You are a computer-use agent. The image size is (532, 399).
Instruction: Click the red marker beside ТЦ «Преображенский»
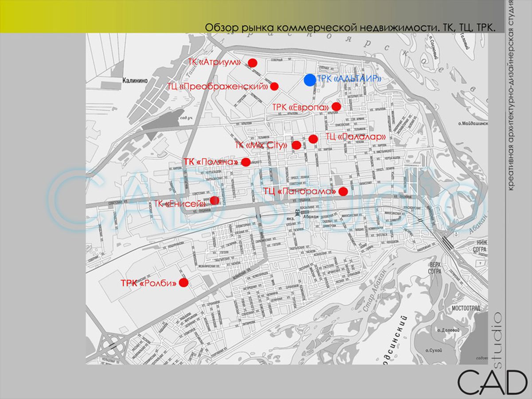click(x=274, y=86)
